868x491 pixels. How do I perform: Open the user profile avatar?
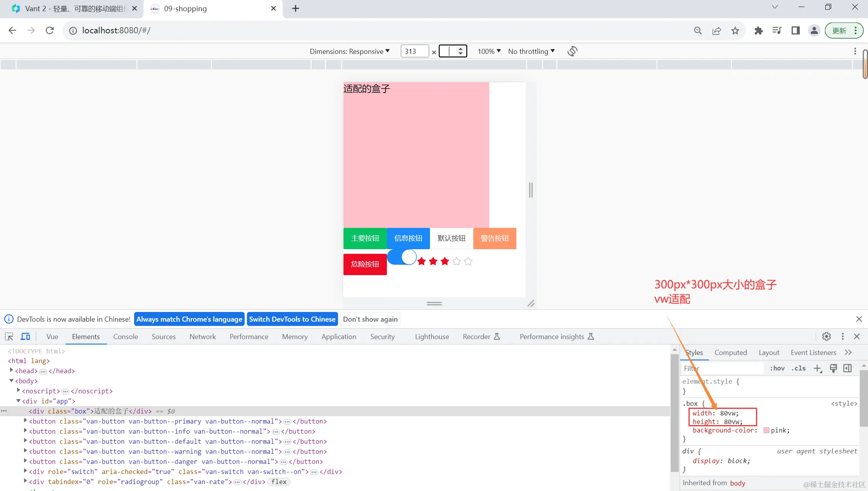click(x=814, y=31)
